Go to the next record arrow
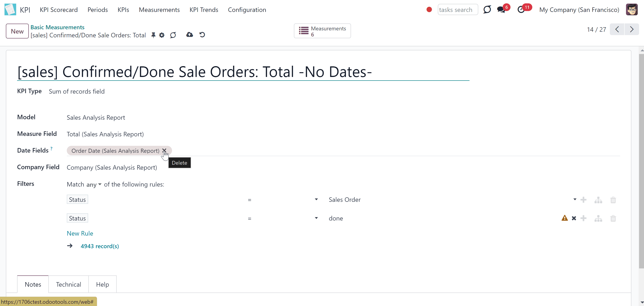The image size is (644, 306). pyautogui.click(x=632, y=29)
